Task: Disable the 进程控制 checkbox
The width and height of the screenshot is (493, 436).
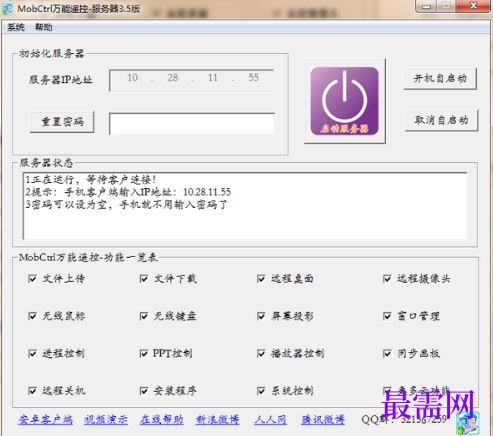Action: click(x=33, y=353)
